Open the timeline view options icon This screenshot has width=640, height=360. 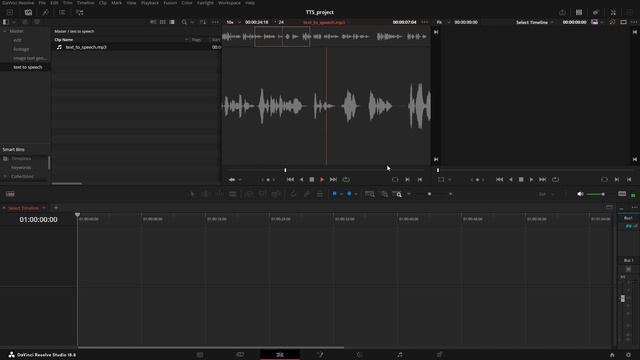[10, 194]
